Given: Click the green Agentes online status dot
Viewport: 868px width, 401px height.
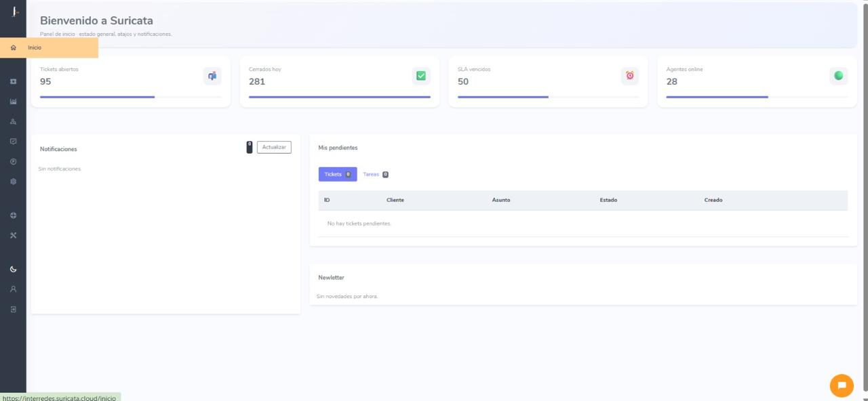Looking at the screenshot, I should (x=838, y=76).
